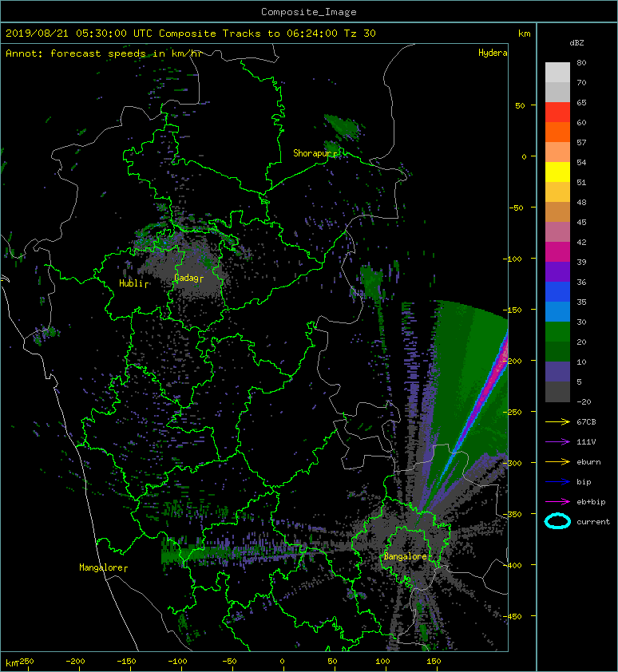618x672 pixels.
Task: Pick the red swatch between 65 and 60
Action: (x=557, y=113)
